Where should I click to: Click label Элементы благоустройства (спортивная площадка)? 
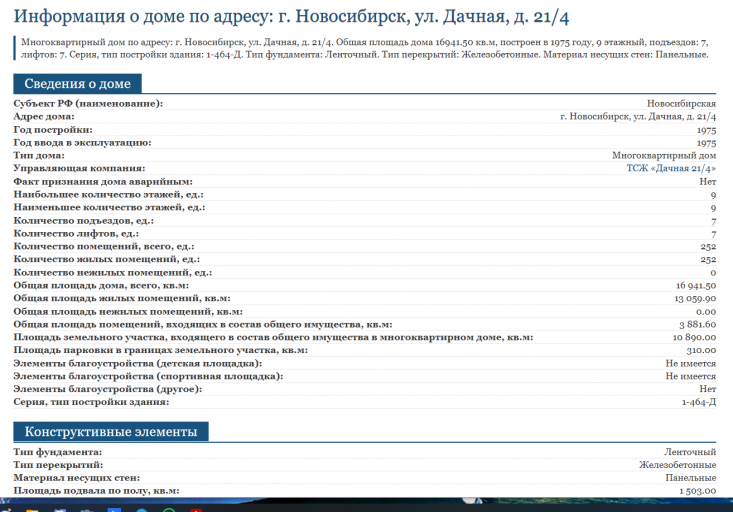point(148,376)
